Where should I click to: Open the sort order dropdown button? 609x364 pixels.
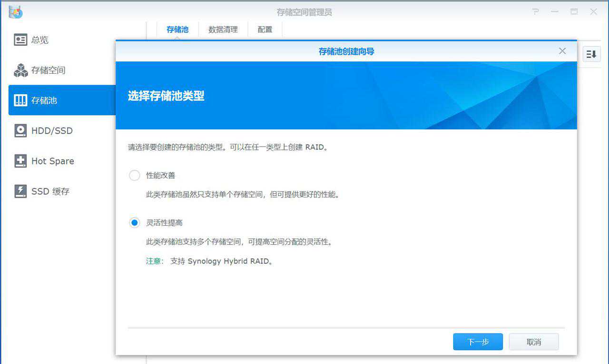tap(591, 54)
